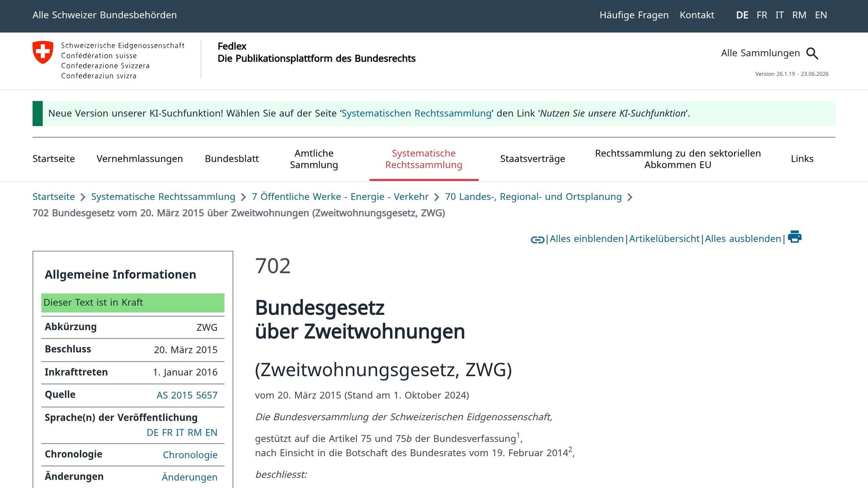Go to Startseite breadcrumb link

click(54, 197)
